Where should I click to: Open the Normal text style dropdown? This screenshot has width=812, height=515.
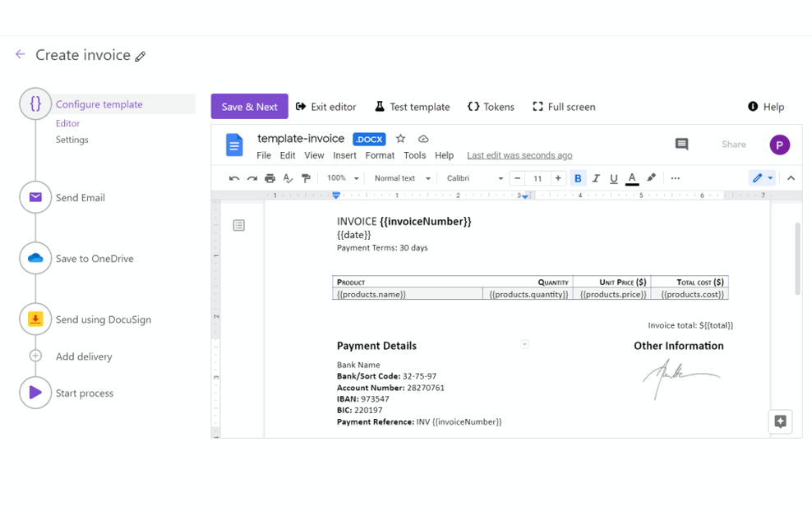[x=403, y=178]
